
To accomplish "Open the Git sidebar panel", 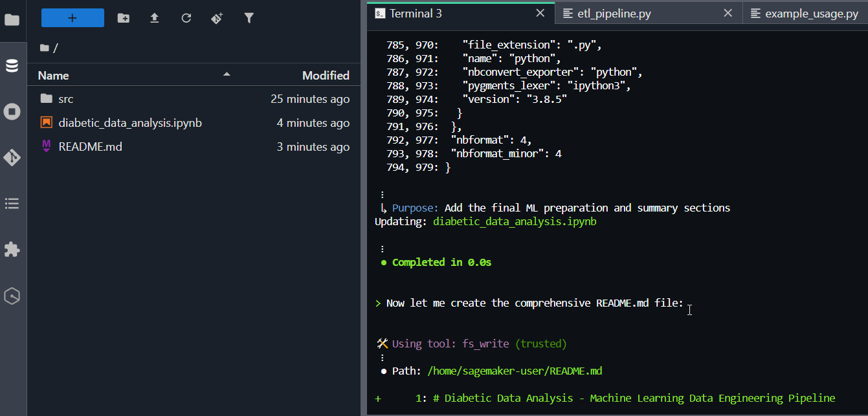I will (x=13, y=157).
